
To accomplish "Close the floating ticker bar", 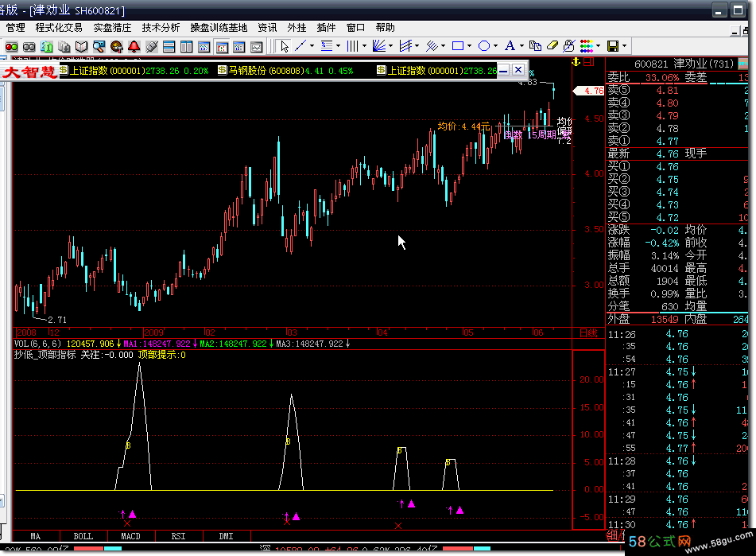I will tap(518, 69).
